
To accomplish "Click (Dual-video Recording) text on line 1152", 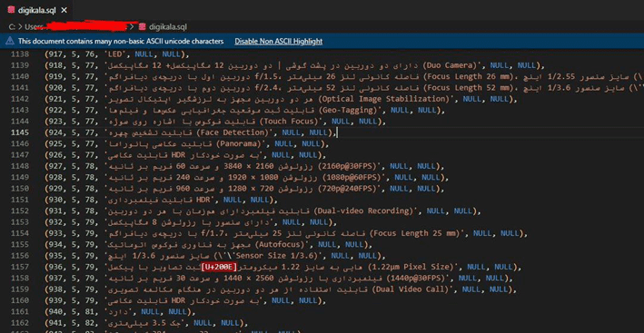I will [x=363, y=211].
